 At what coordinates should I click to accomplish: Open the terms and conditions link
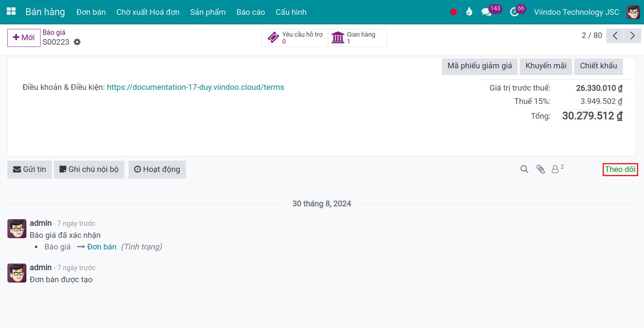click(x=195, y=87)
